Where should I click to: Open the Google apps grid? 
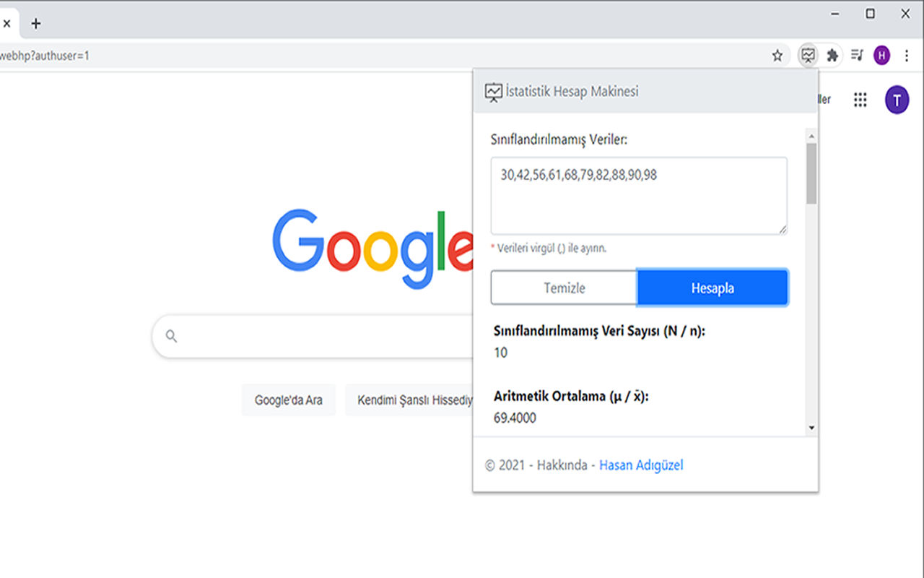click(x=860, y=100)
